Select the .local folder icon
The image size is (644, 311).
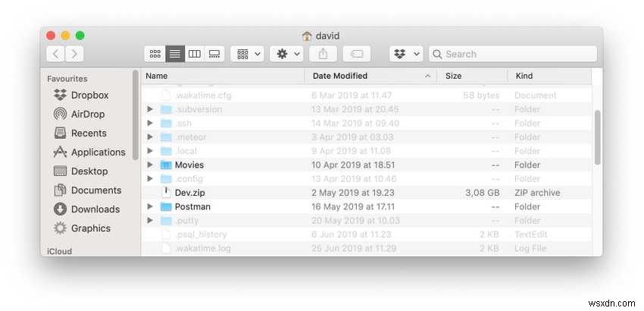coord(166,151)
